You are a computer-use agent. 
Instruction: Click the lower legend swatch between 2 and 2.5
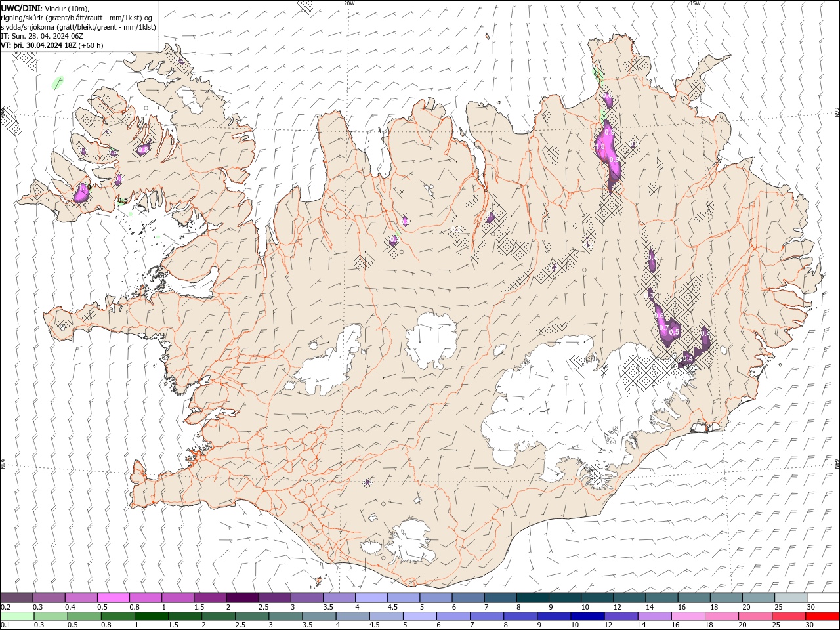pos(219,616)
